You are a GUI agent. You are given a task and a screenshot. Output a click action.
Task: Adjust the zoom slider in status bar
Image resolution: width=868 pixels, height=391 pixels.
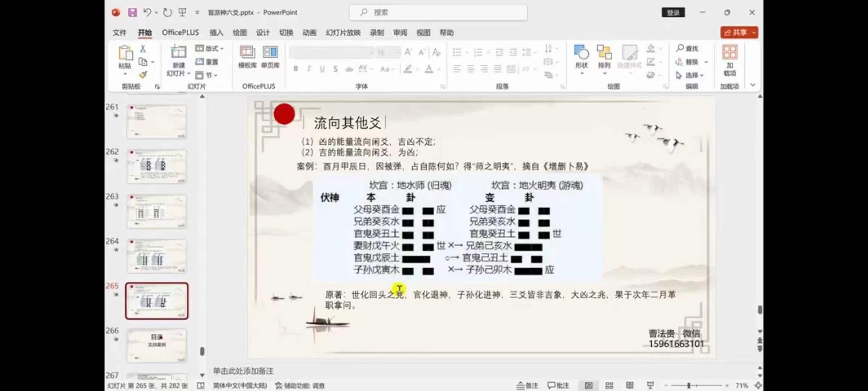(689, 386)
